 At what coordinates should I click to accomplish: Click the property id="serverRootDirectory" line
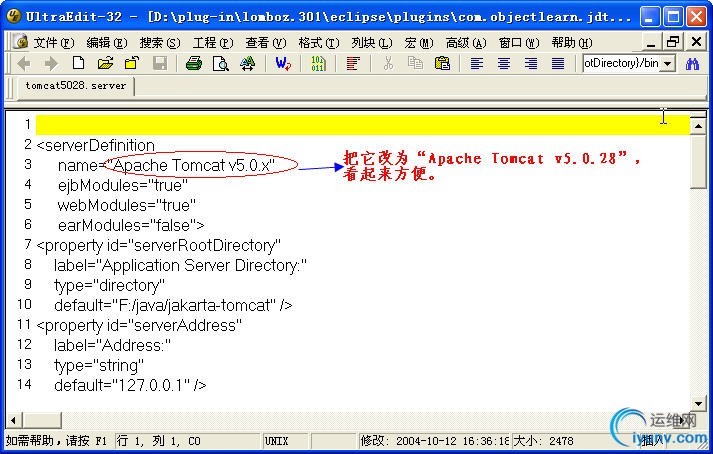click(158, 245)
